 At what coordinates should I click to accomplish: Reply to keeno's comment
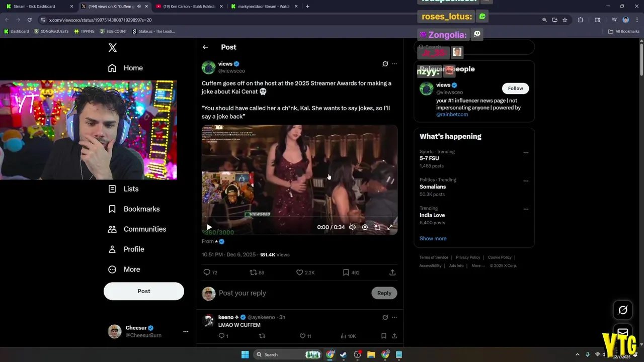[223, 336]
